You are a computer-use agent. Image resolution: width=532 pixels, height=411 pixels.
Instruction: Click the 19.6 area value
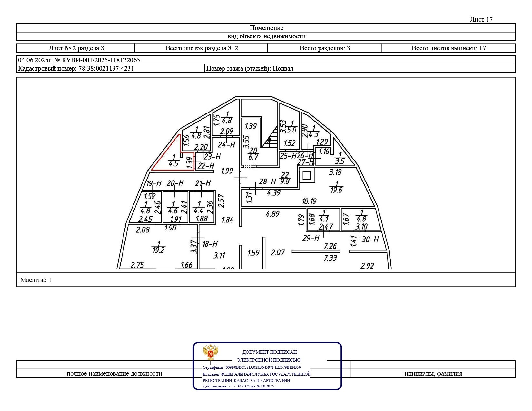(x=336, y=190)
